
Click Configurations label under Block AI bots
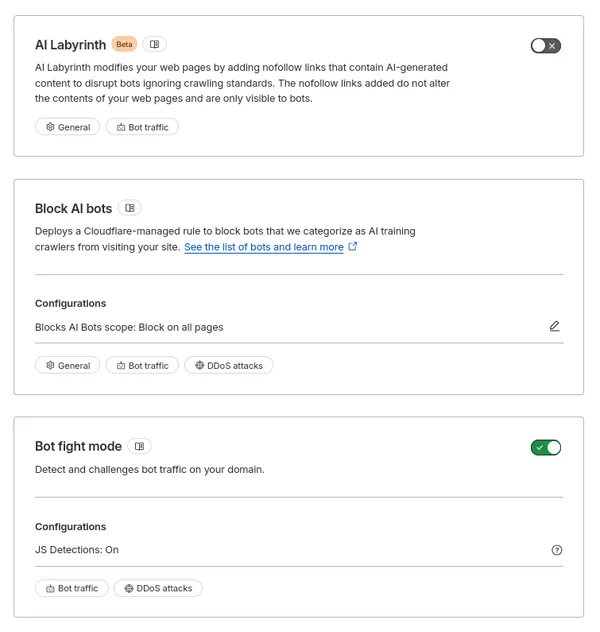pos(71,304)
